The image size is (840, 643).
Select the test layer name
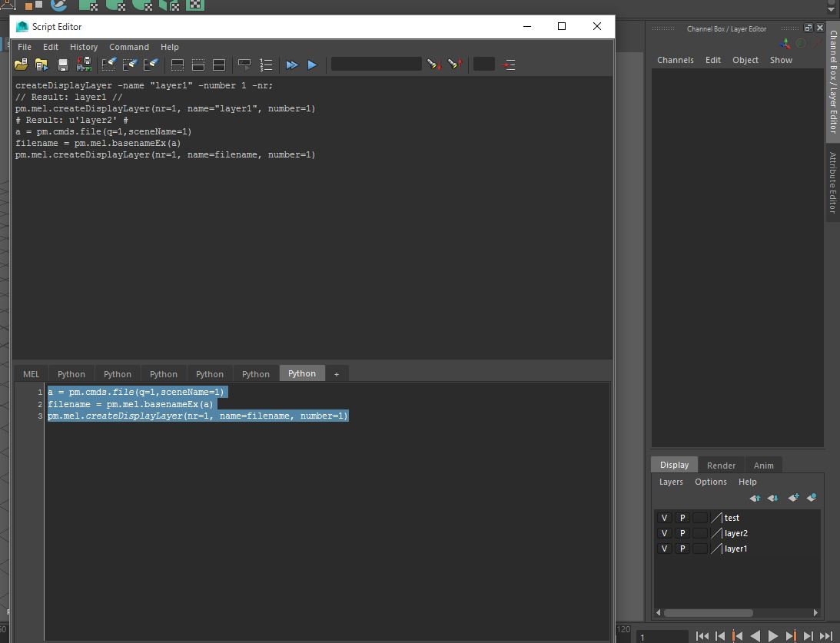coord(732,518)
